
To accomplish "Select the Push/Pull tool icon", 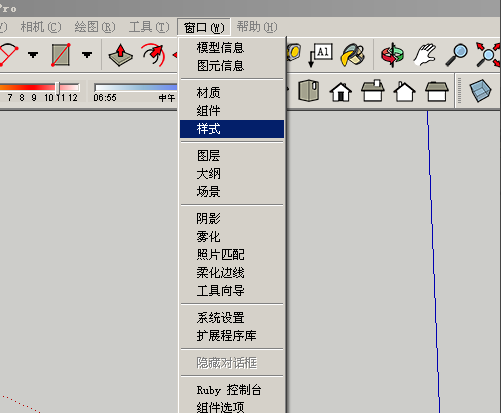I will point(121,55).
